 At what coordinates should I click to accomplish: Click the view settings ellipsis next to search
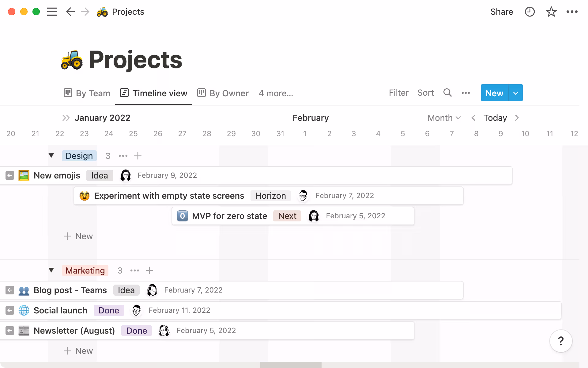pyautogui.click(x=466, y=93)
